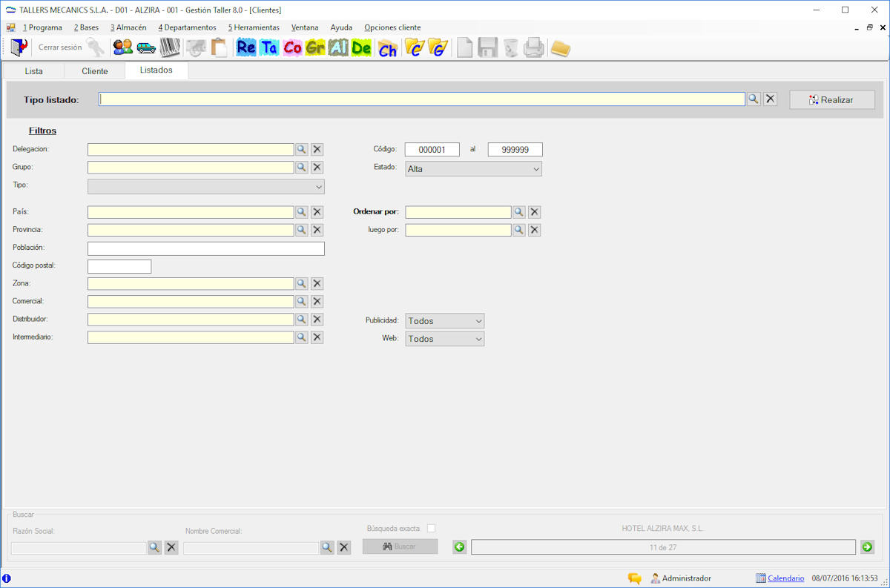
Task: Click the Código postal text field
Action: click(119, 266)
